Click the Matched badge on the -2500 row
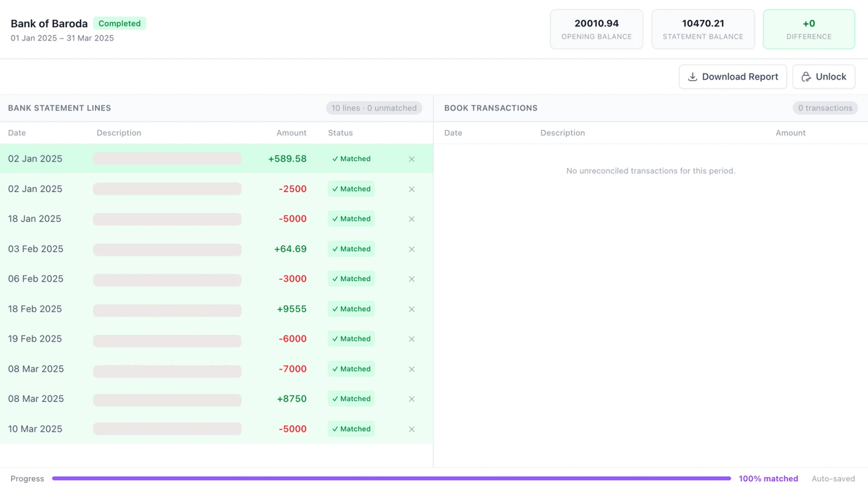 351,189
